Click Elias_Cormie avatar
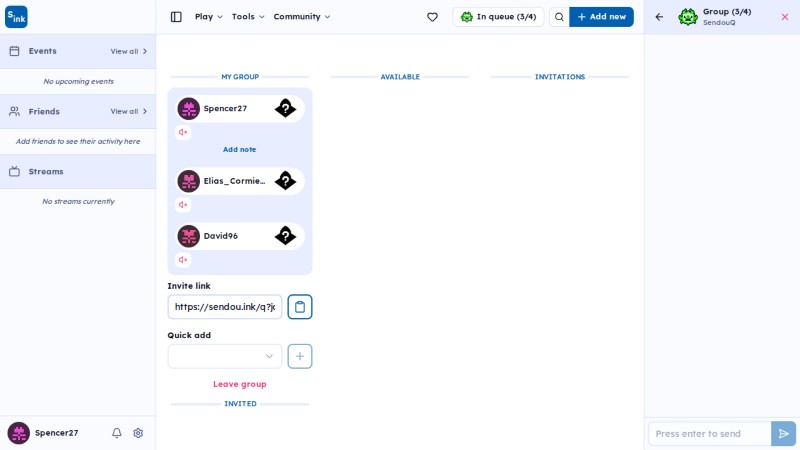This screenshot has height=450, width=800. pyautogui.click(x=188, y=181)
